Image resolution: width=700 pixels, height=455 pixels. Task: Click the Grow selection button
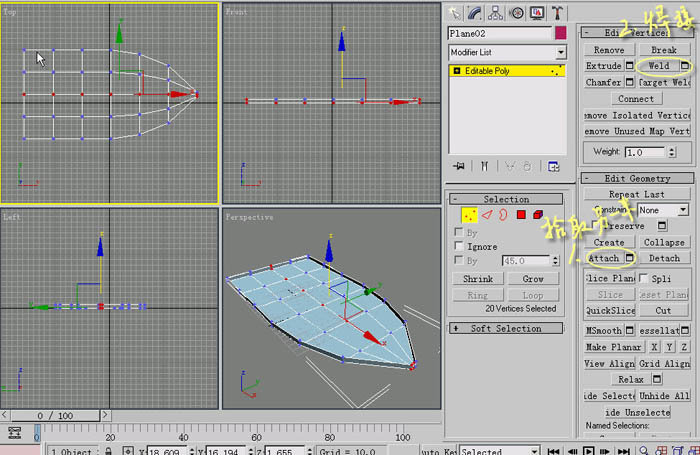pyautogui.click(x=533, y=279)
